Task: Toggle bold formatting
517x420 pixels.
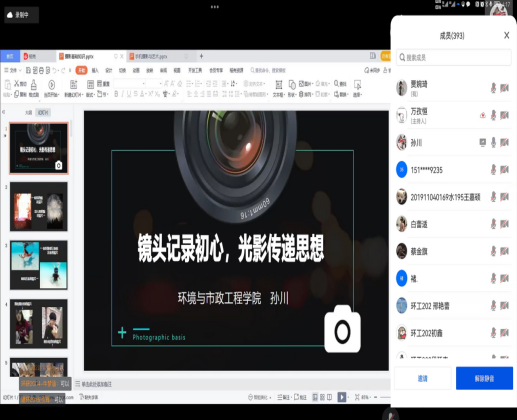Action: [116, 94]
